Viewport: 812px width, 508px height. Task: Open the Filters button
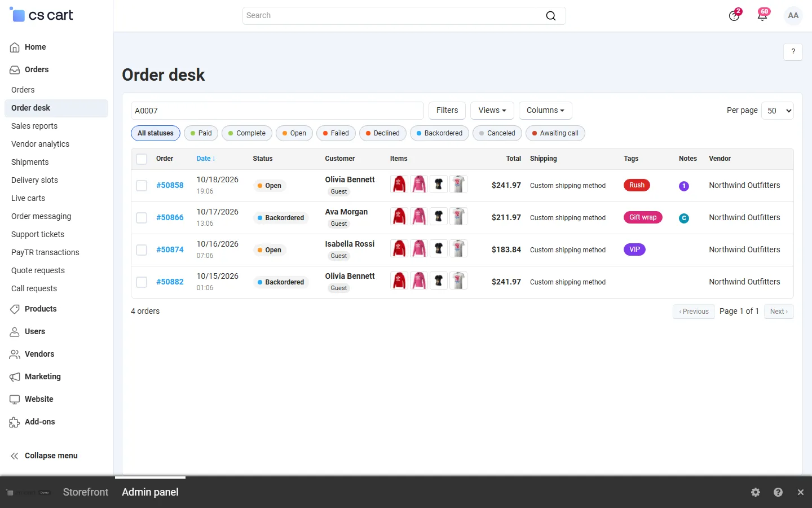447,111
